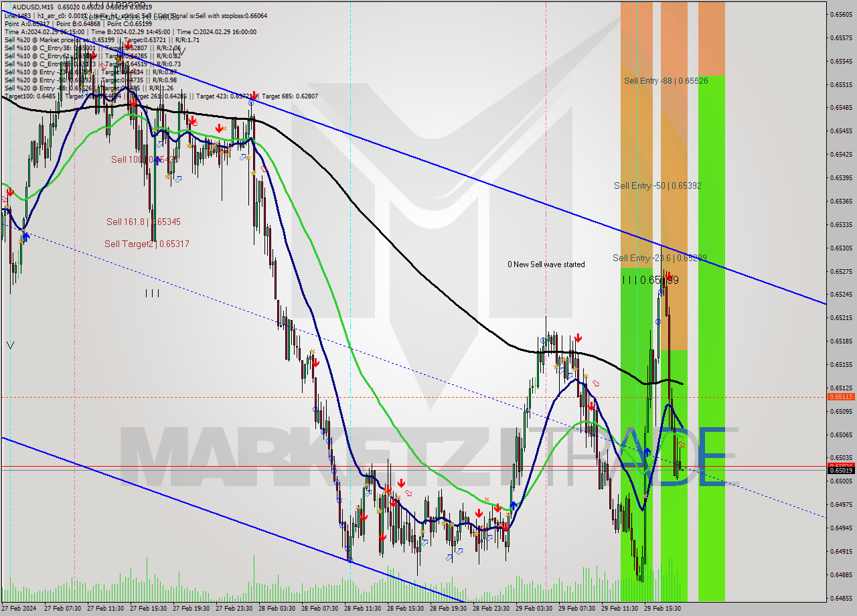Click the '28 Feb 07:30' time label
This screenshot has height=616, width=857.
tap(319, 609)
